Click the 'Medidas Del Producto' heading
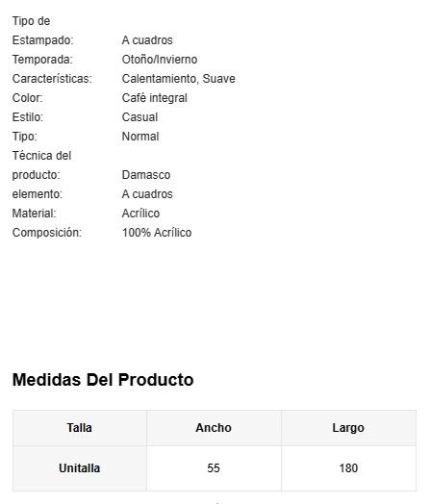Viewport: 430px width, 504px height. pos(103,380)
